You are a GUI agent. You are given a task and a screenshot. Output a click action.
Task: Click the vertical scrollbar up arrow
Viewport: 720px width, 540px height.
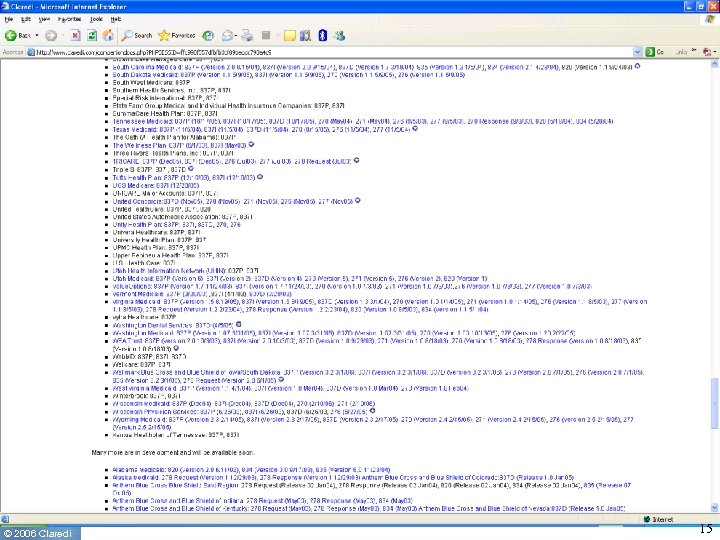point(714,64)
